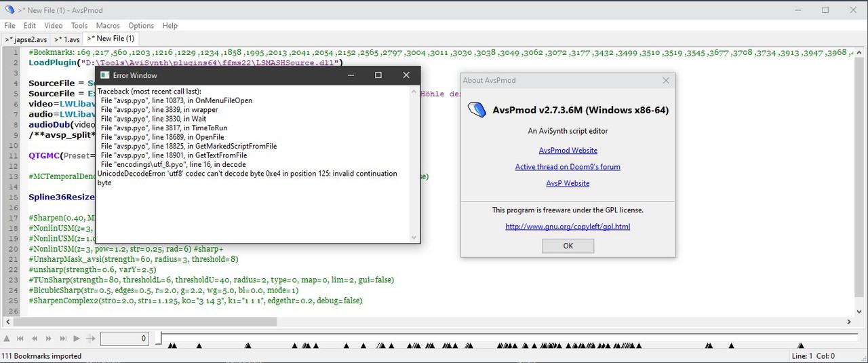Click the #SharpenComplex2 comment line
The image size is (868, 363).
coord(195,301)
